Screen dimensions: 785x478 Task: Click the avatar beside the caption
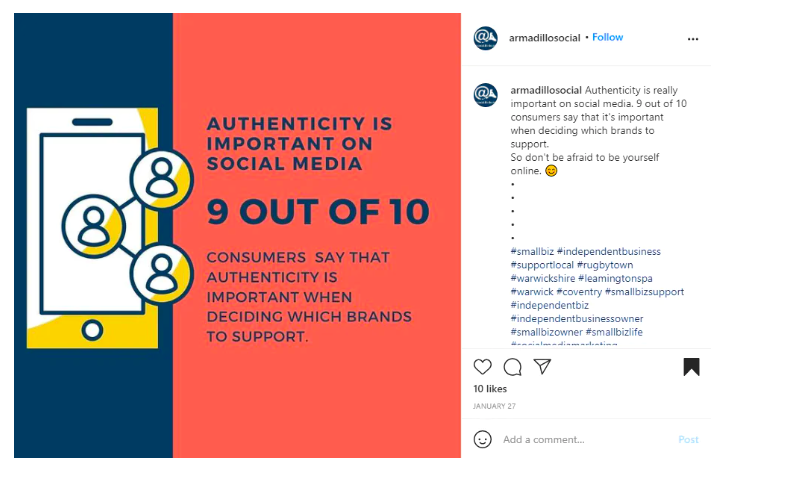coord(486,95)
